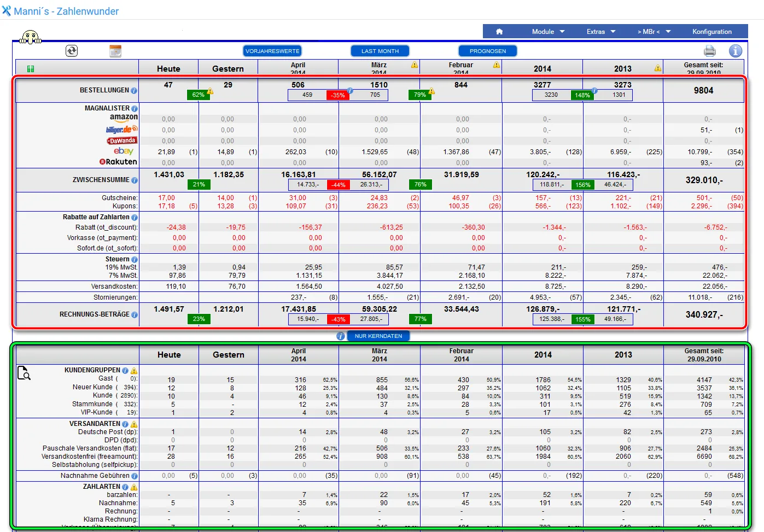
Task: Click the LAST MONTH button
Action: click(380, 51)
